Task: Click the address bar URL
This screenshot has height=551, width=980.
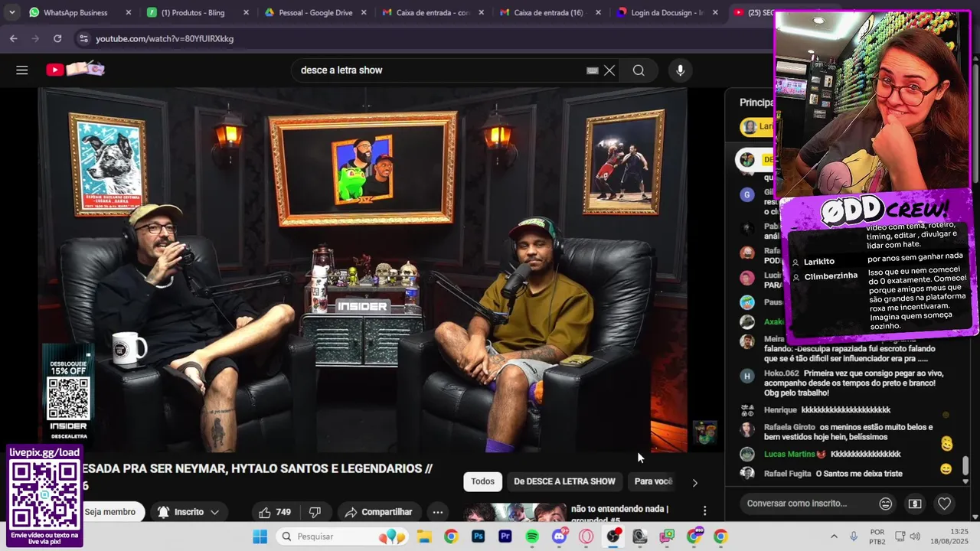Action: click(x=165, y=38)
